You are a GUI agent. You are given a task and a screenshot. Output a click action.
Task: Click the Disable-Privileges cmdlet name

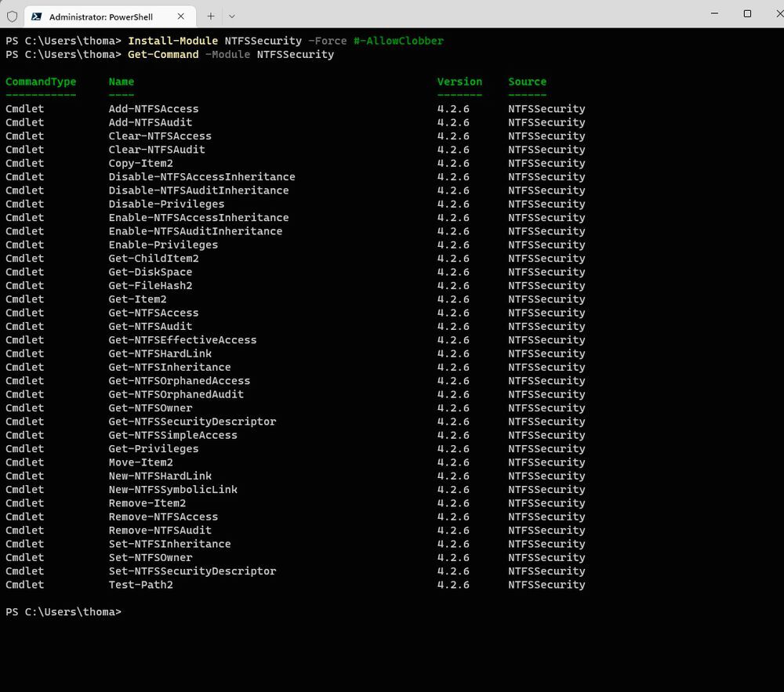point(166,204)
